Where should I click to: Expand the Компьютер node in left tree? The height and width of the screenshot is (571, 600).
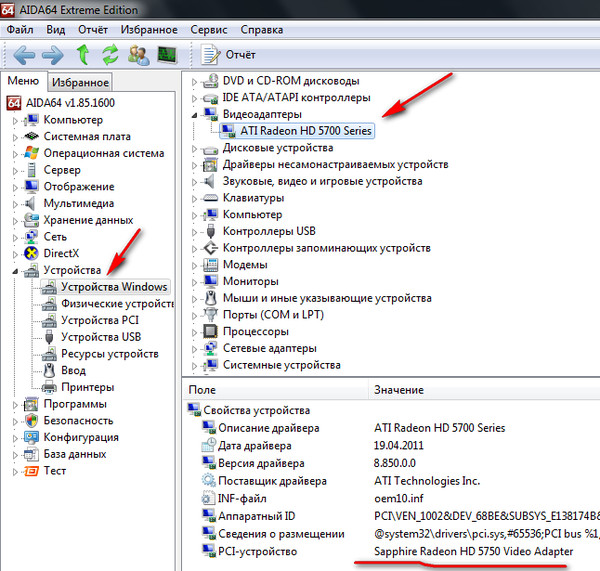pos(15,121)
